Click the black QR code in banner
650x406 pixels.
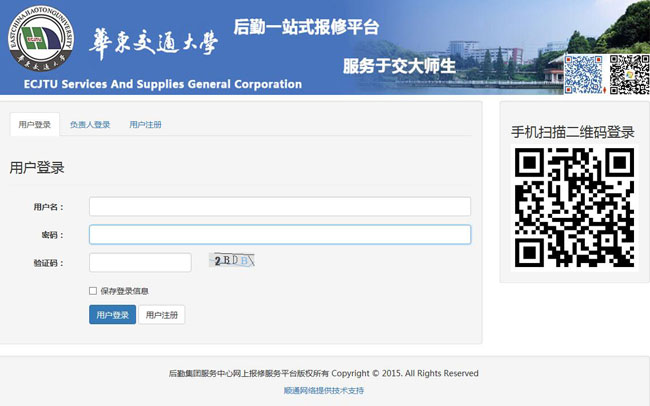(629, 75)
